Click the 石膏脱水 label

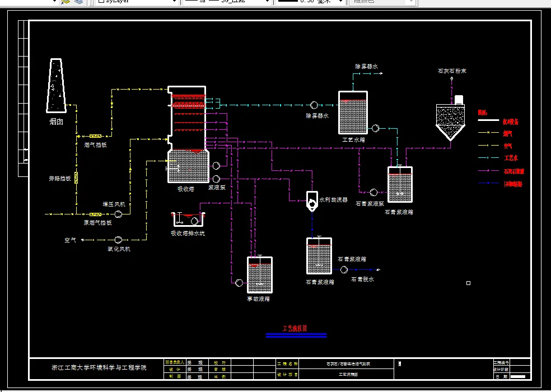(363, 279)
